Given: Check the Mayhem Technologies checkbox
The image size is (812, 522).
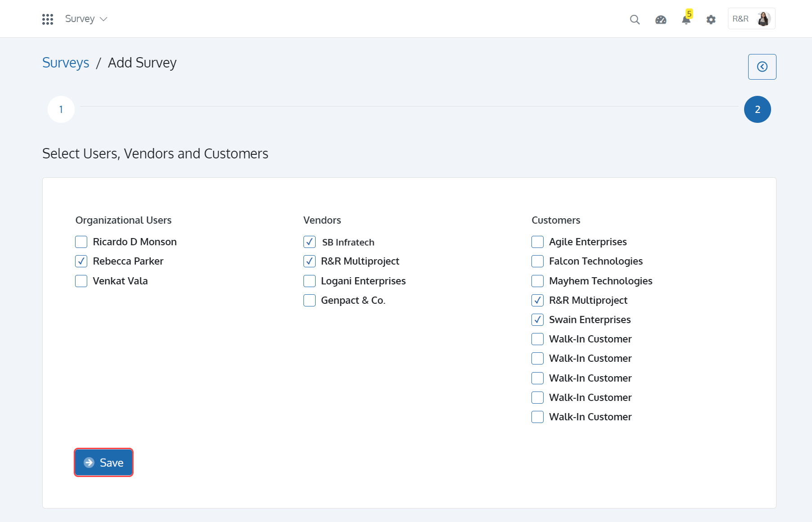Looking at the screenshot, I should (x=537, y=281).
